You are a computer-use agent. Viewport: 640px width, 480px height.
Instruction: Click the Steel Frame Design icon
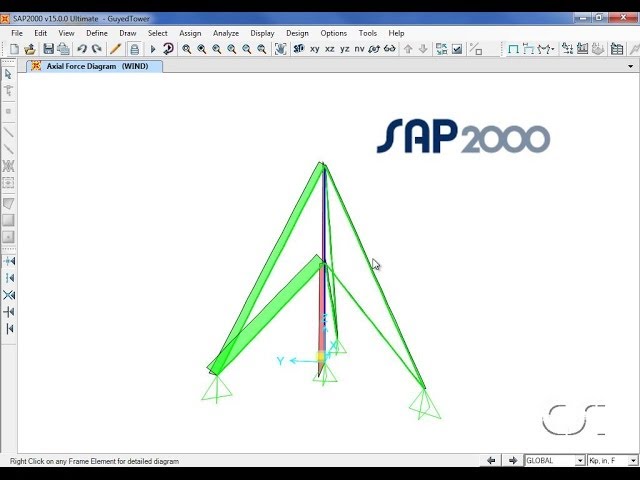click(582, 49)
